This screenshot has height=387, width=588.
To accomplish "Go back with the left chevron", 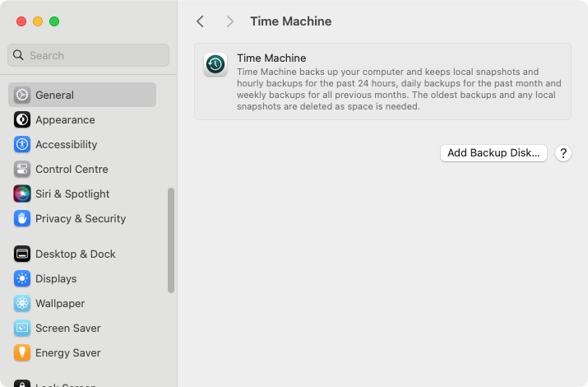I will pos(201,21).
